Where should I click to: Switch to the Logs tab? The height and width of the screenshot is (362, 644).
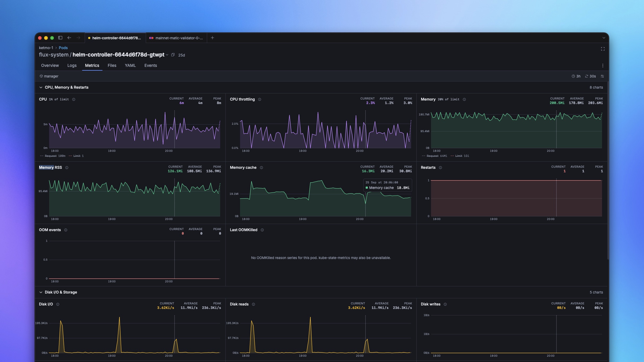(72, 65)
